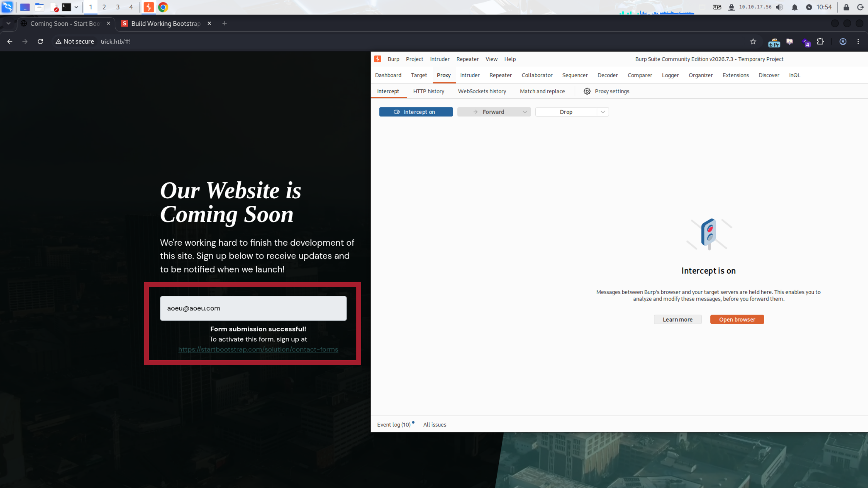Image resolution: width=868 pixels, height=488 pixels.
Task: Switch to the Build Working Bootstrap tab
Action: tap(166, 23)
